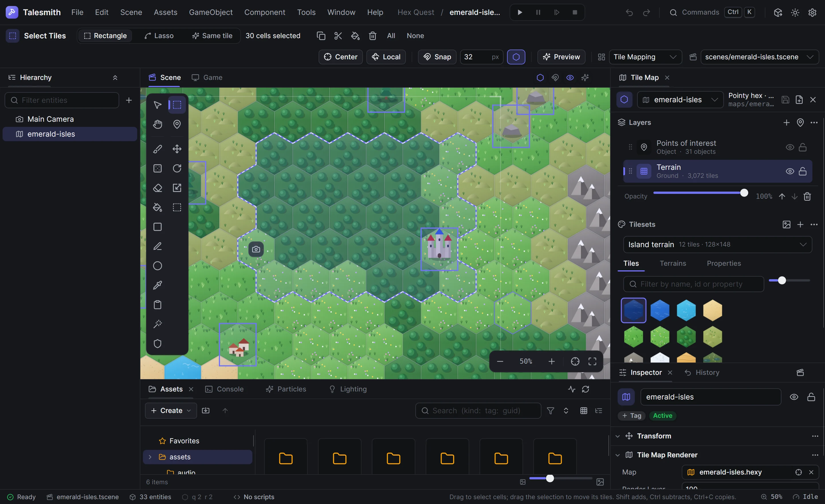The width and height of the screenshot is (825, 504).
Task: Click the cut scissors icon
Action: [x=338, y=36]
